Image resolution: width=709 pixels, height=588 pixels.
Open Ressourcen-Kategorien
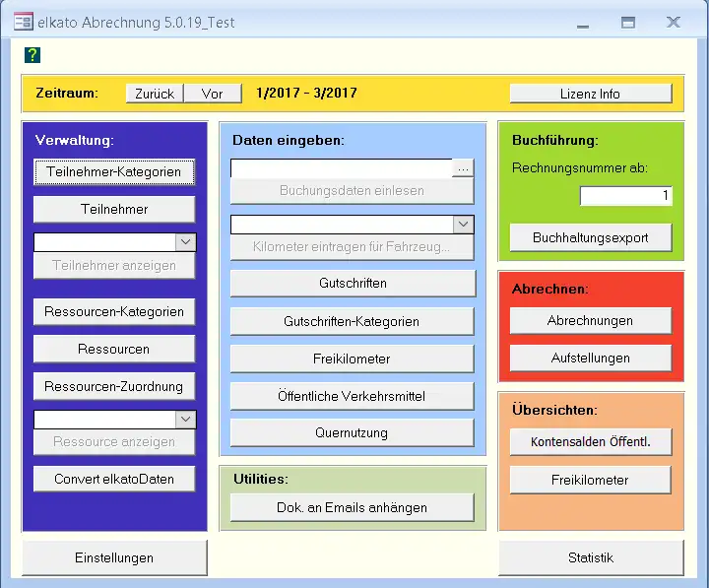click(114, 311)
